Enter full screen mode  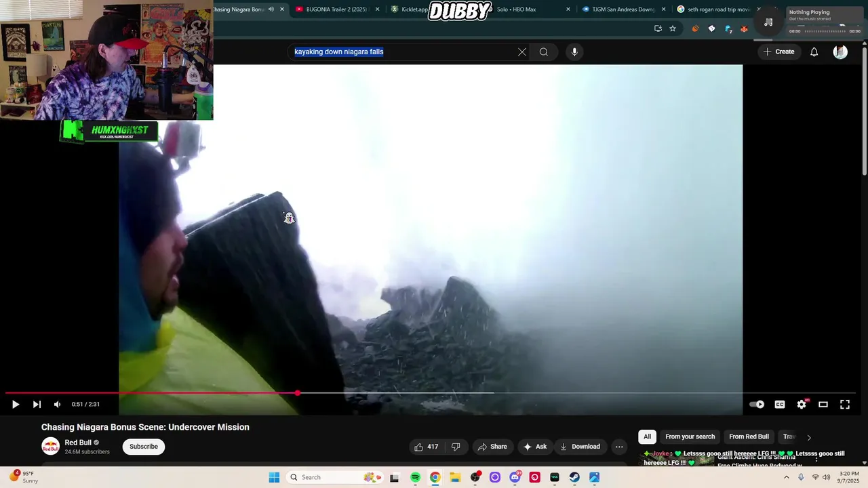point(845,404)
